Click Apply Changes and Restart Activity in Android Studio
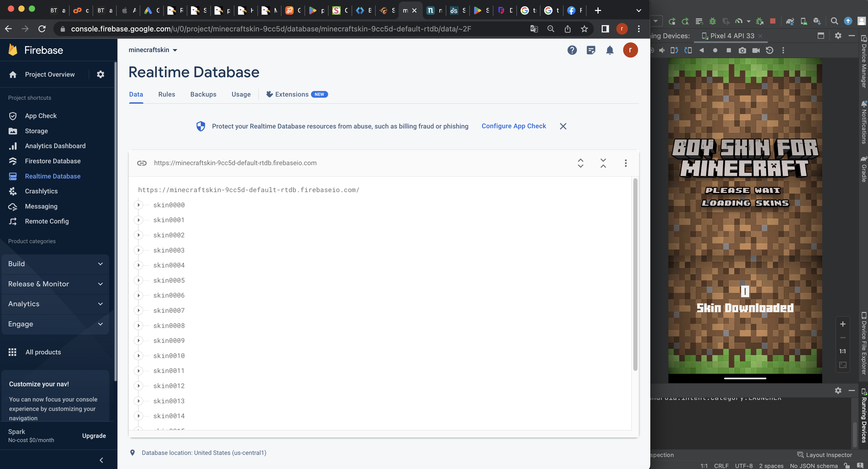The image size is (868, 469). click(685, 21)
